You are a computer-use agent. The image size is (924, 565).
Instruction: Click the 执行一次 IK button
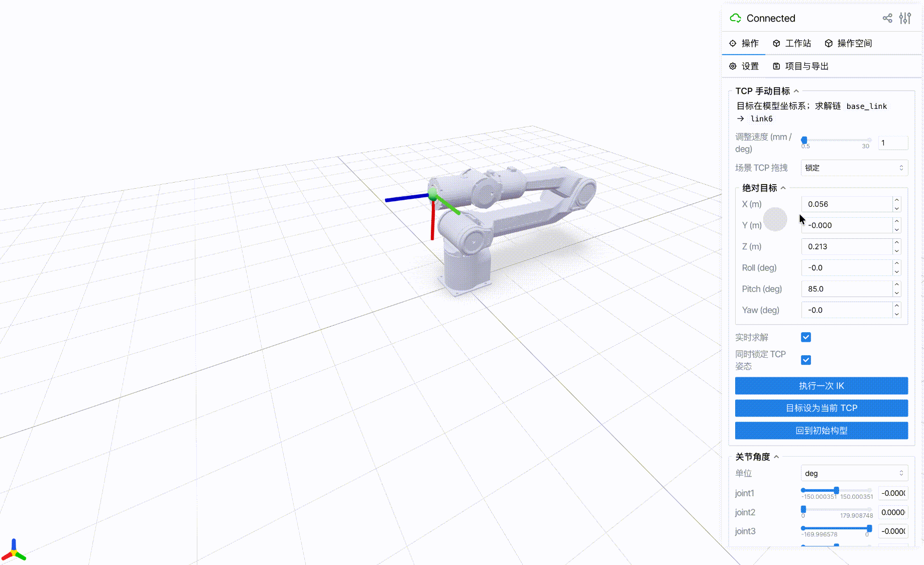[822, 386]
